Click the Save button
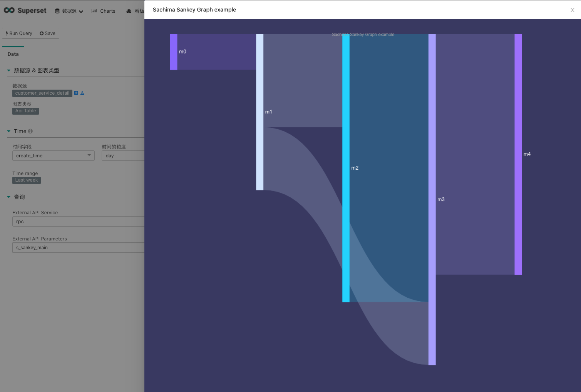Viewport: 581px width, 392px height. (47, 33)
